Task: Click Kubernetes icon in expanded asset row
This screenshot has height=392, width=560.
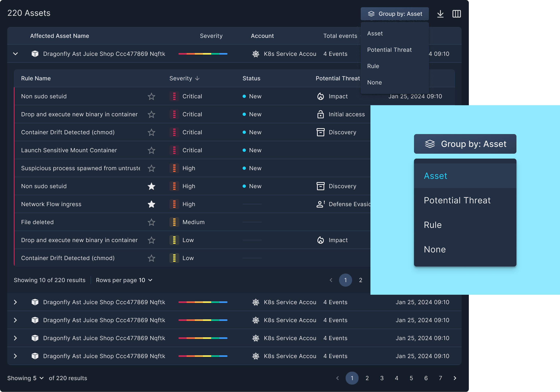Action: point(256,54)
